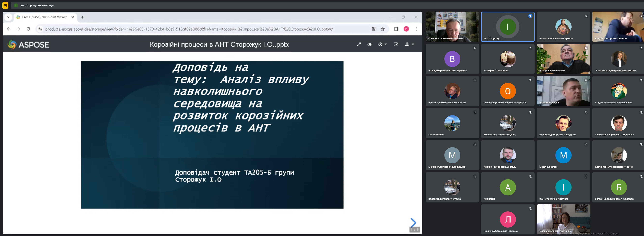
Task: Open Chrome three-dot menu
Action: 416,29
